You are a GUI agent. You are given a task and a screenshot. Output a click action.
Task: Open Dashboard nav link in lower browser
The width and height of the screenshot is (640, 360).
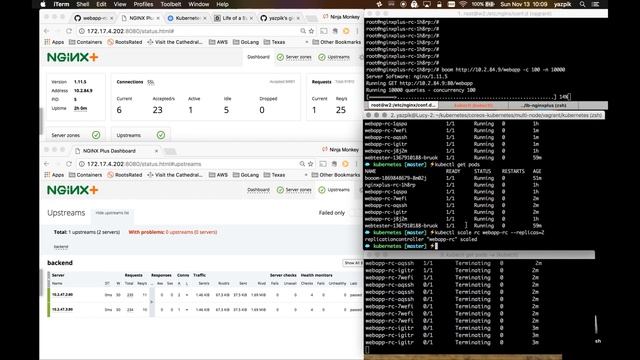coord(258,190)
